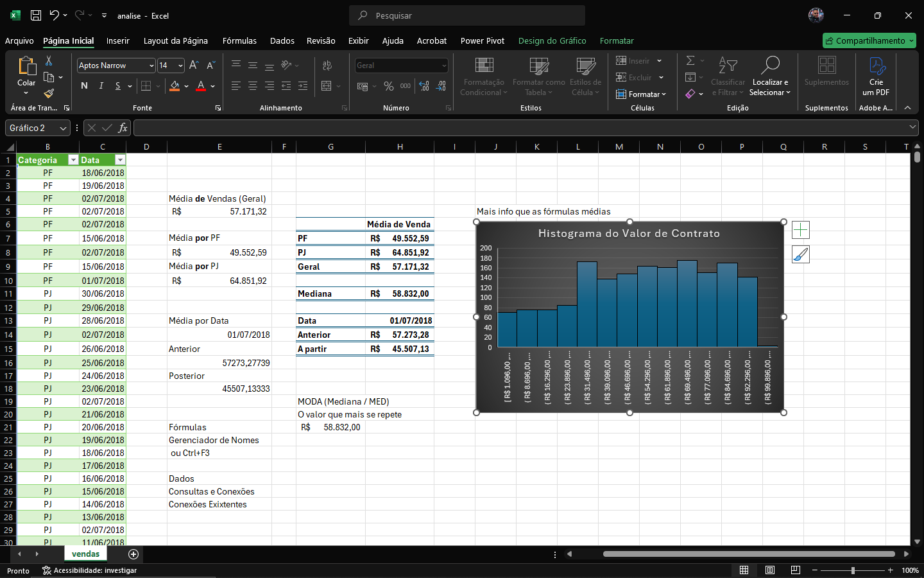Image resolution: width=924 pixels, height=578 pixels.
Task: Click the Undo arrow icon
Action: coord(55,15)
